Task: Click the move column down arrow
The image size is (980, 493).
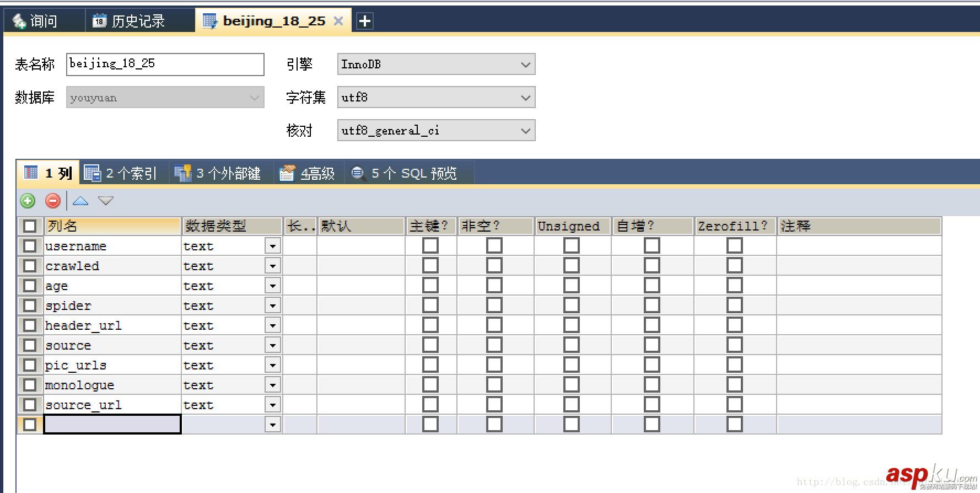Action: pos(106,201)
